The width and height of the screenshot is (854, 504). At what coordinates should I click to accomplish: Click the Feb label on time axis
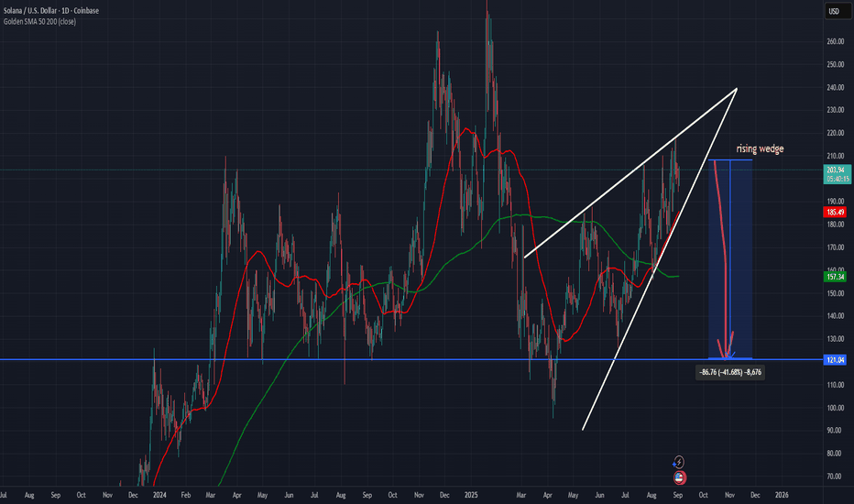186,495
